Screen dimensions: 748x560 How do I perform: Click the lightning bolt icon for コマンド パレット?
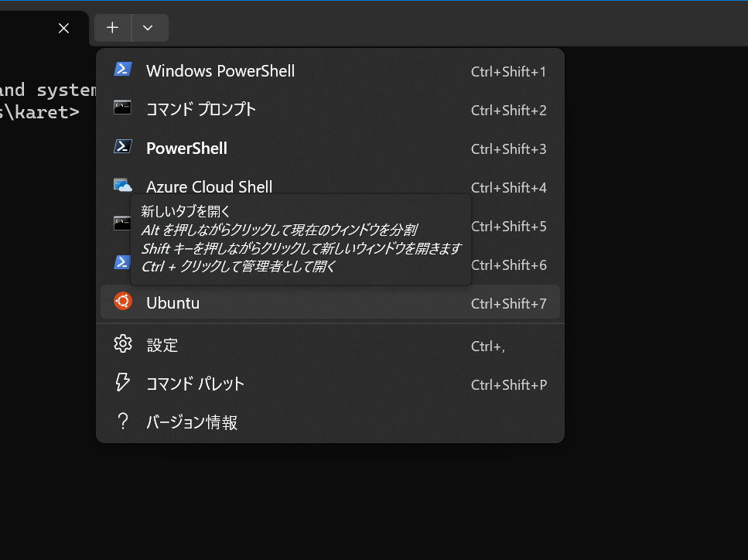point(122,382)
